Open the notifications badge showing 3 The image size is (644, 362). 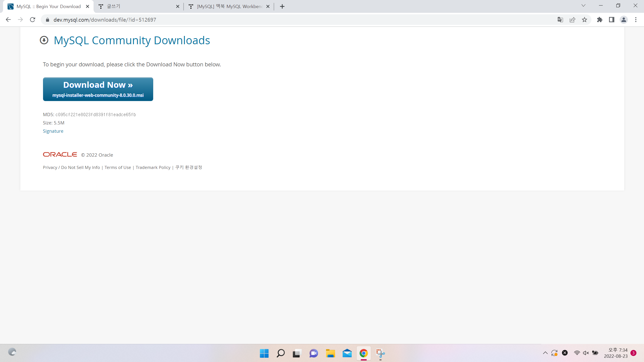click(x=633, y=353)
